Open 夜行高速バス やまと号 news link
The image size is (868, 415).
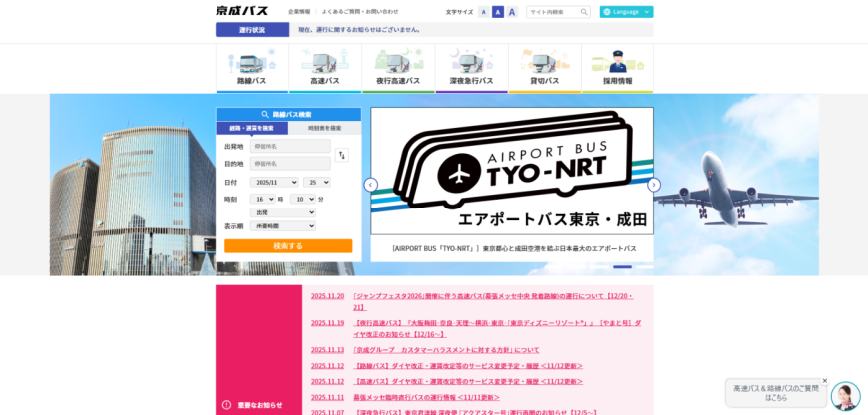point(497,328)
